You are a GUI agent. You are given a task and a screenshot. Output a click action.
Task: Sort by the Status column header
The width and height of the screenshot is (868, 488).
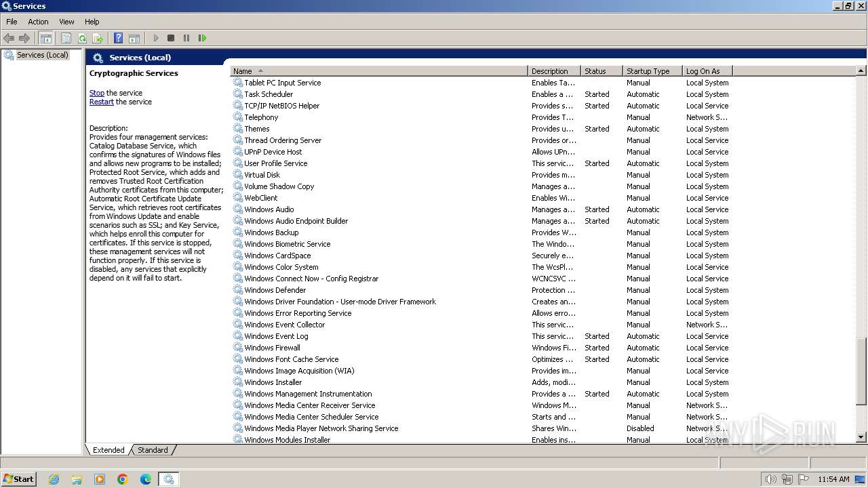coord(601,70)
